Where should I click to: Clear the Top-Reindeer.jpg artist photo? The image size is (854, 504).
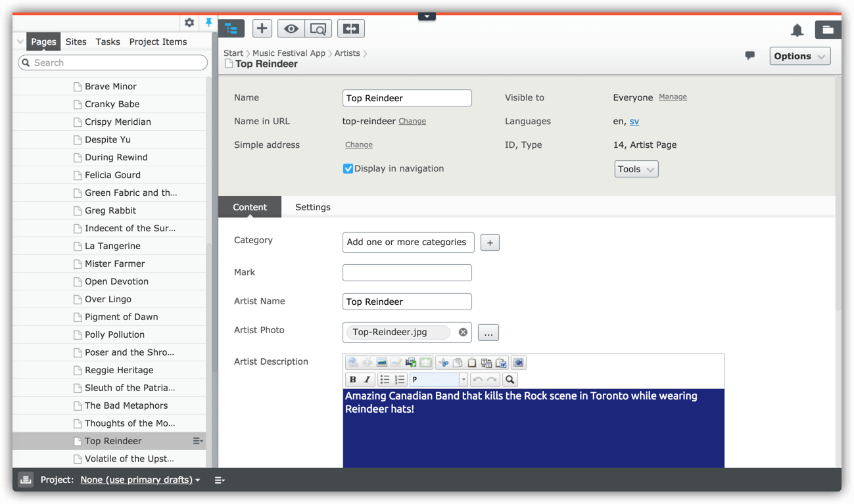pos(463,332)
